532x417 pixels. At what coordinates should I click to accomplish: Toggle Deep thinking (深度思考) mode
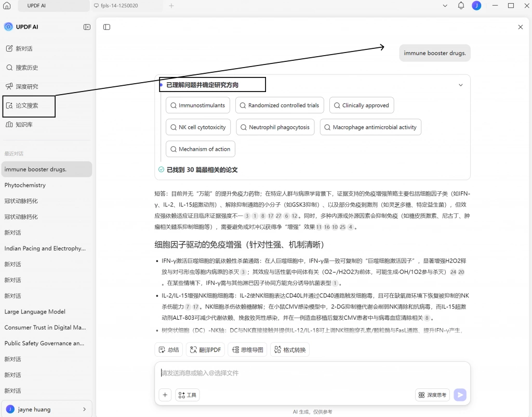click(x=432, y=395)
